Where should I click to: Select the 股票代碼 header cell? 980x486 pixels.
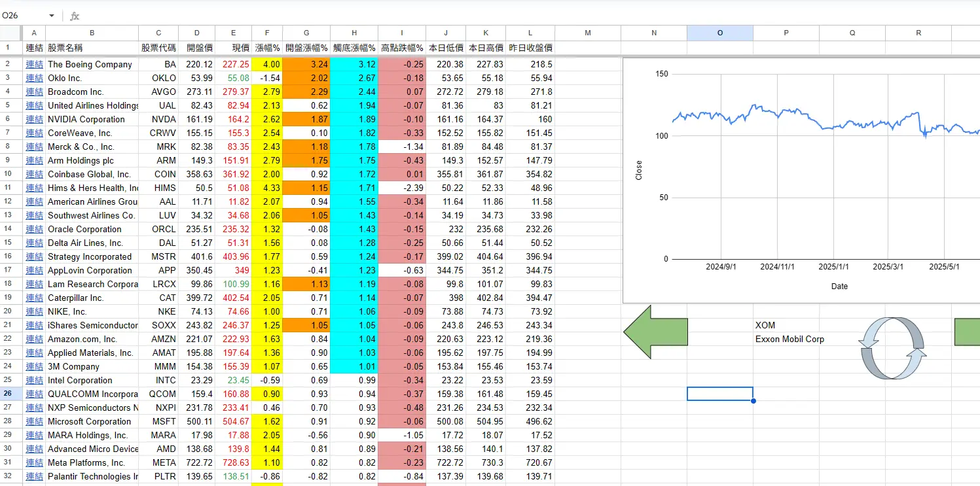click(158, 48)
